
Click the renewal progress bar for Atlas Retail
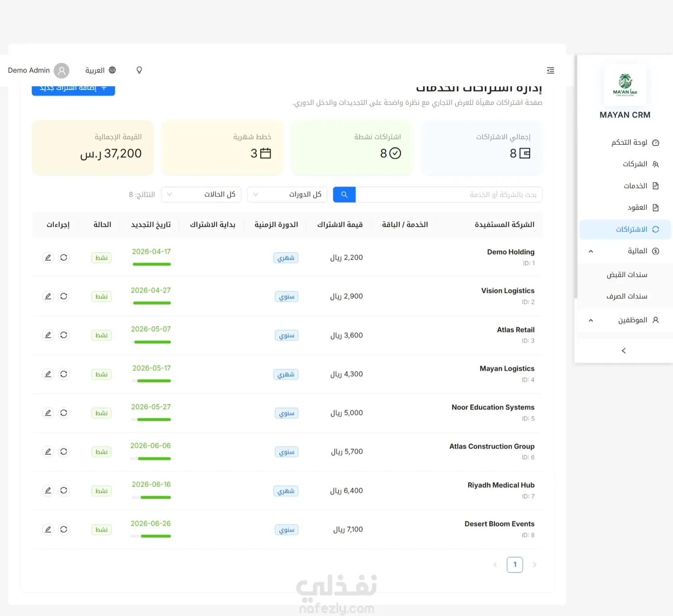tap(151, 342)
